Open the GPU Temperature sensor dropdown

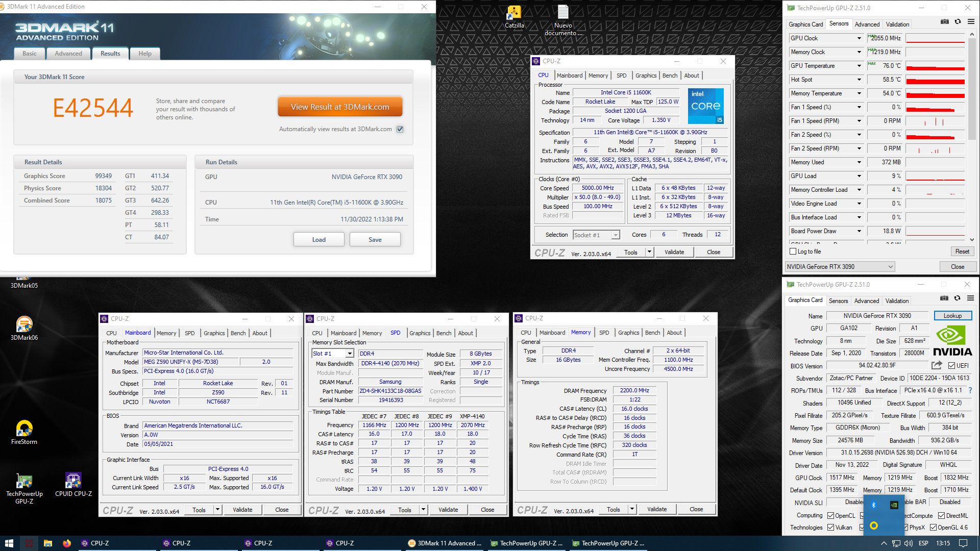tap(859, 66)
